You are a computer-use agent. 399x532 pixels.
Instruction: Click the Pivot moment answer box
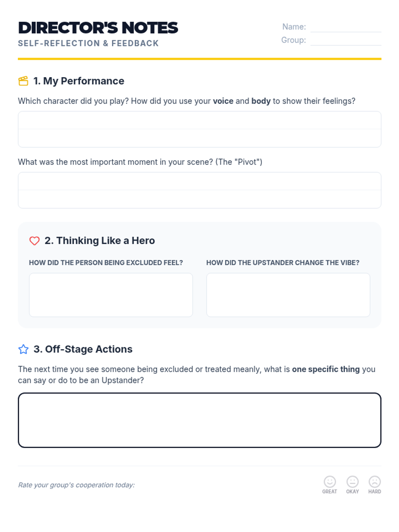(199, 190)
